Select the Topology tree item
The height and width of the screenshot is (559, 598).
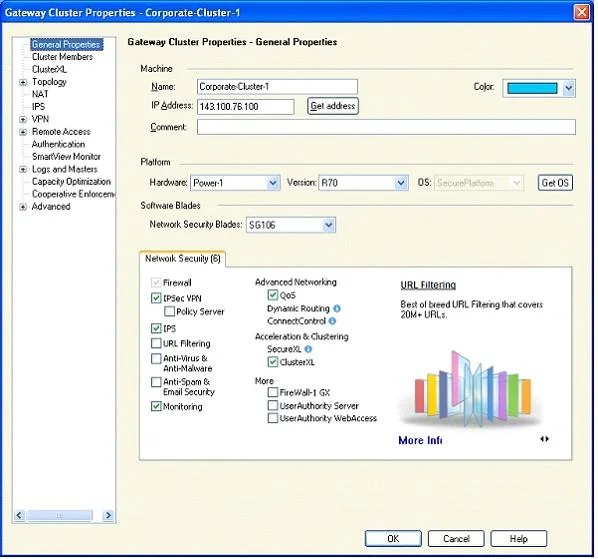coord(49,82)
